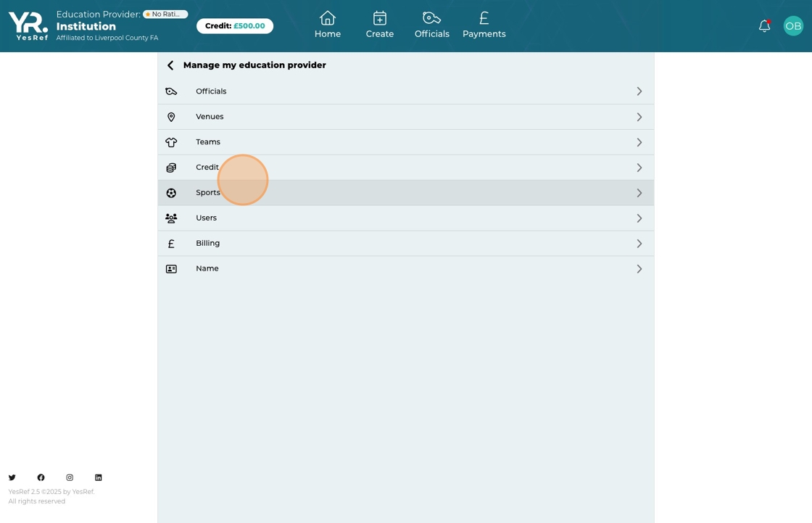
Task: Expand the Teams row chevron
Action: [x=639, y=142]
